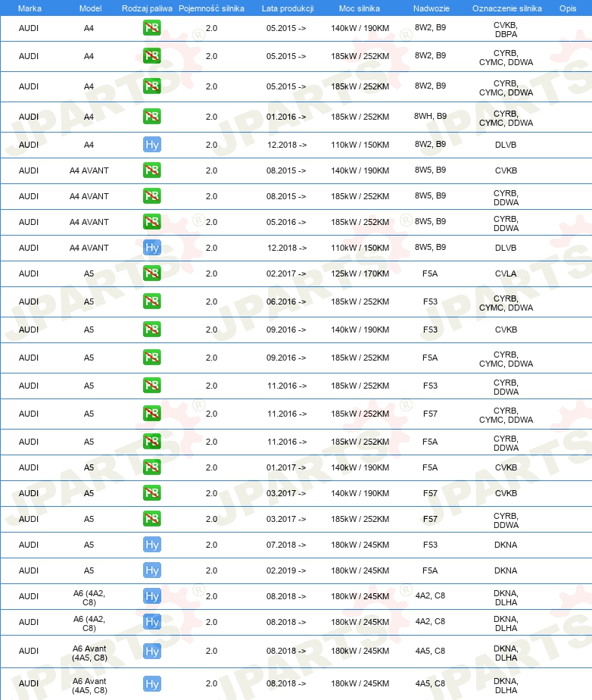Click petrol icon in the 8WH, B9 row
592x700 pixels.
pyautogui.click(x=151, y=117)
